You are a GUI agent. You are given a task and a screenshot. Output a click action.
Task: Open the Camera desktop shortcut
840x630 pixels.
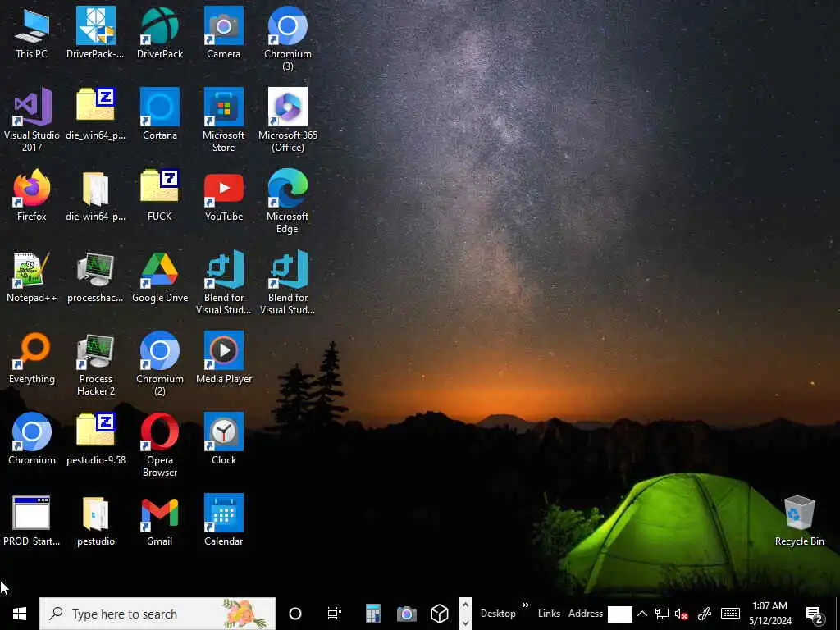223,33
